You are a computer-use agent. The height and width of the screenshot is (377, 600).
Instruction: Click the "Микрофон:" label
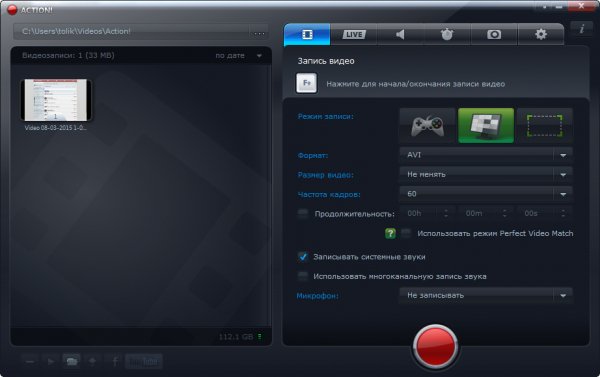(318, 296)
